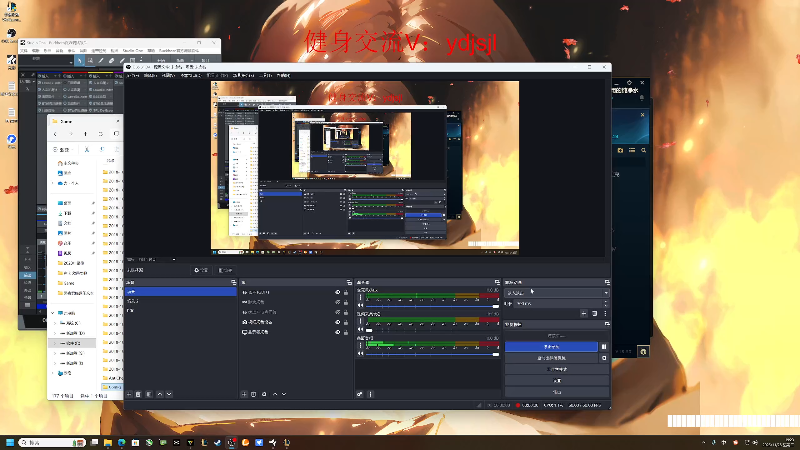
Task: Toggle lock on fourth source row
Action: pyautogui.click(x=346, y=322)
